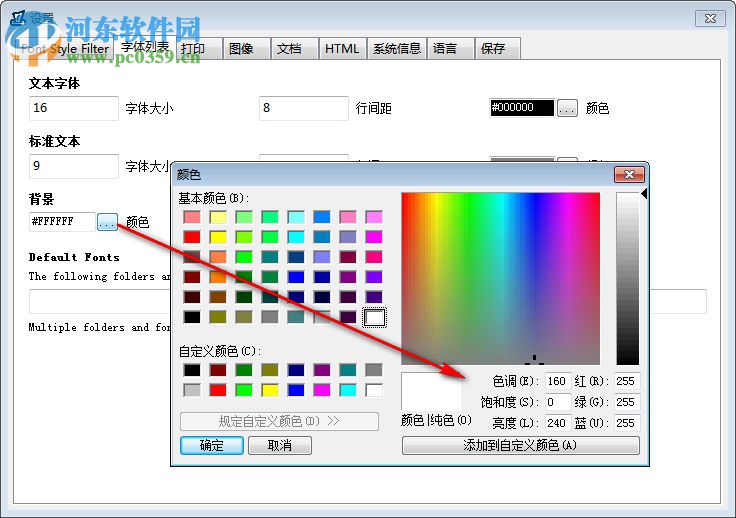This screenshot has height=518, width=736.
Task: Click the 蓝 blue value field
Action: (x=627, y=423)
